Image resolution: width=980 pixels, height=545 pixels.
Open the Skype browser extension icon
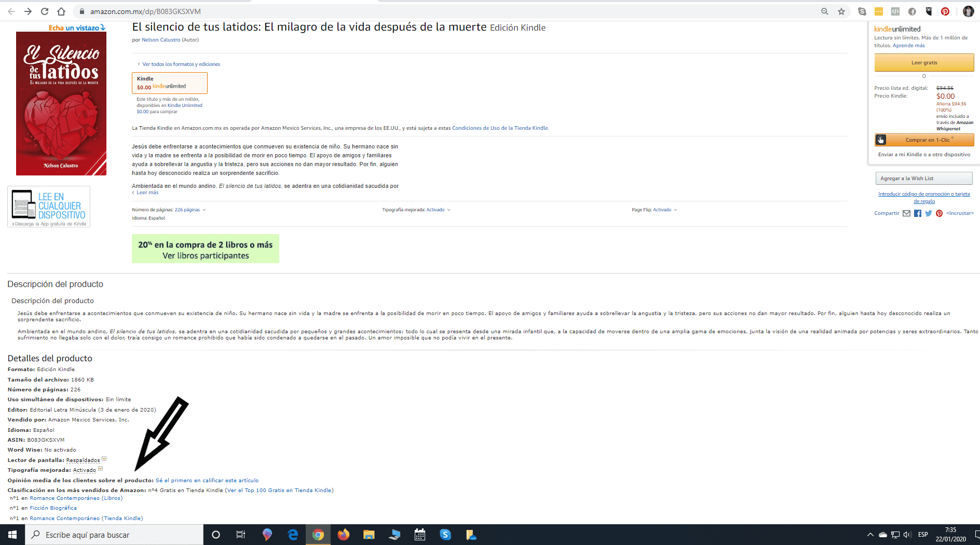point(862,11)
